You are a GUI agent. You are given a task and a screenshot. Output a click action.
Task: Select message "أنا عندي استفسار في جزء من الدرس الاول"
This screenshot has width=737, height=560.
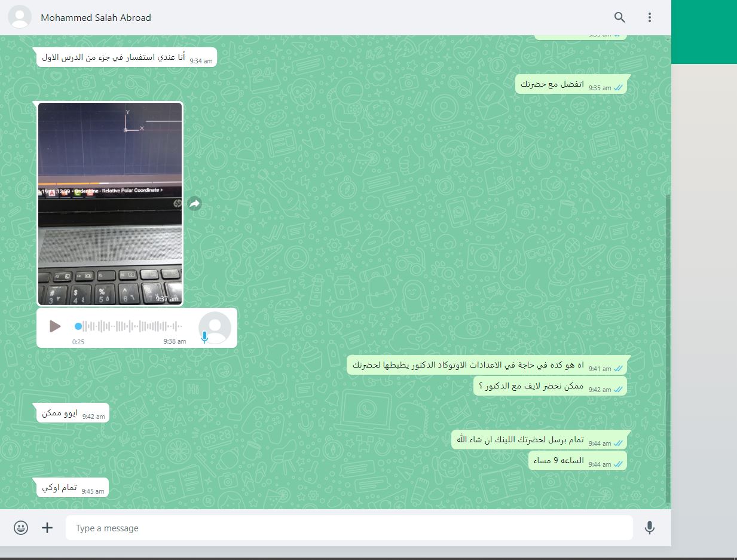(126, 57)
